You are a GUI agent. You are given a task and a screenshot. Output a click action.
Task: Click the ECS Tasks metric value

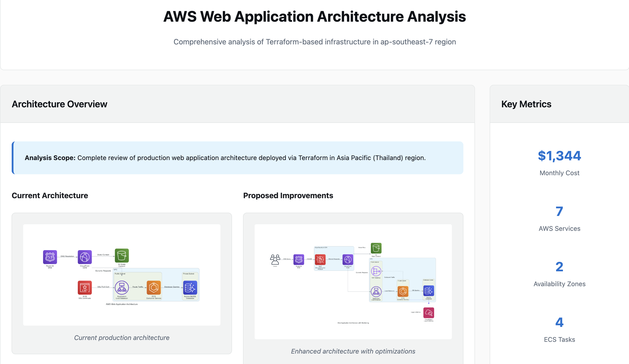[559, 322]
